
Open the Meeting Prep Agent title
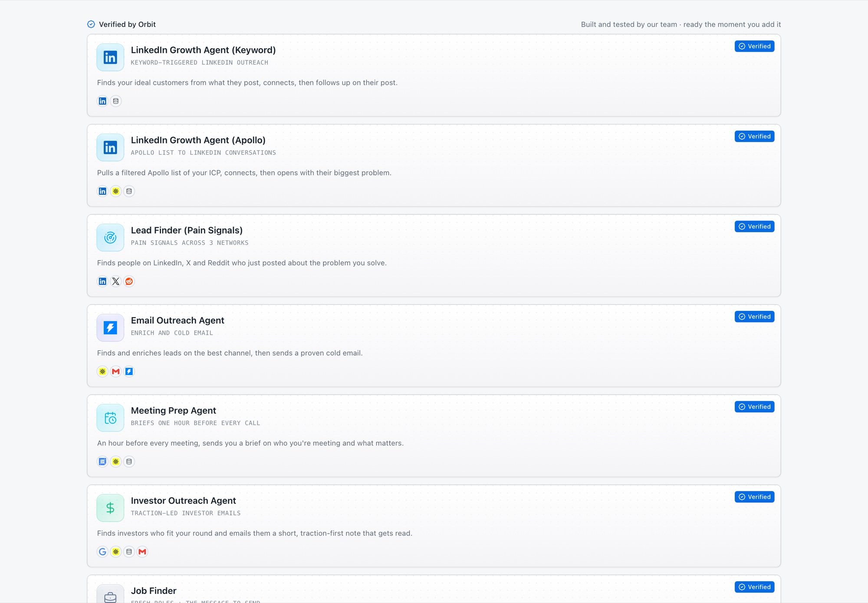[174, 411]
